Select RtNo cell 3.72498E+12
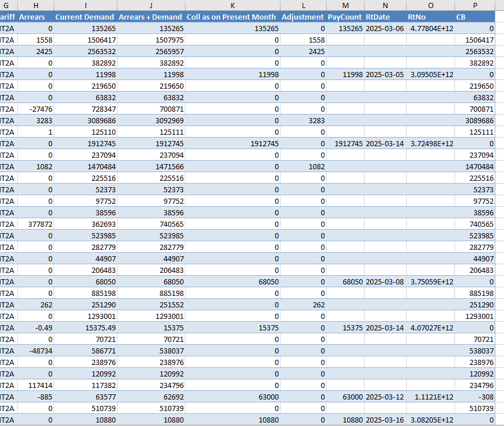 point(430,143)
